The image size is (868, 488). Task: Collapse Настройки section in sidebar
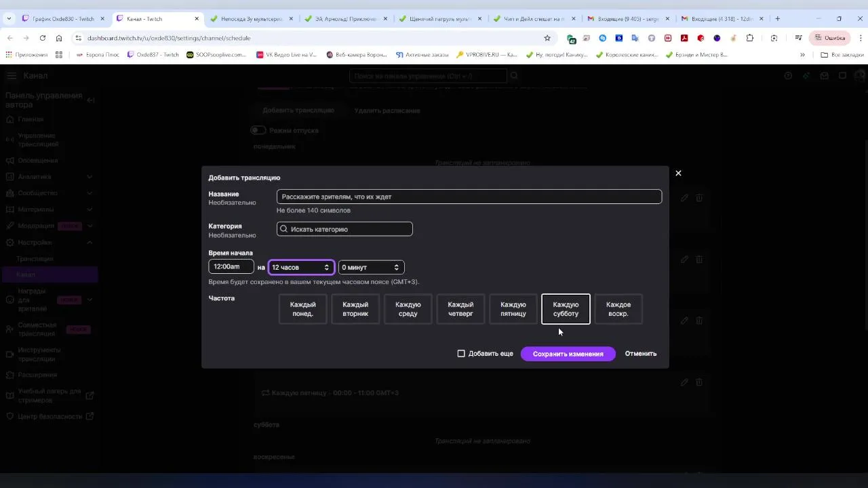[x=90, y=243]
